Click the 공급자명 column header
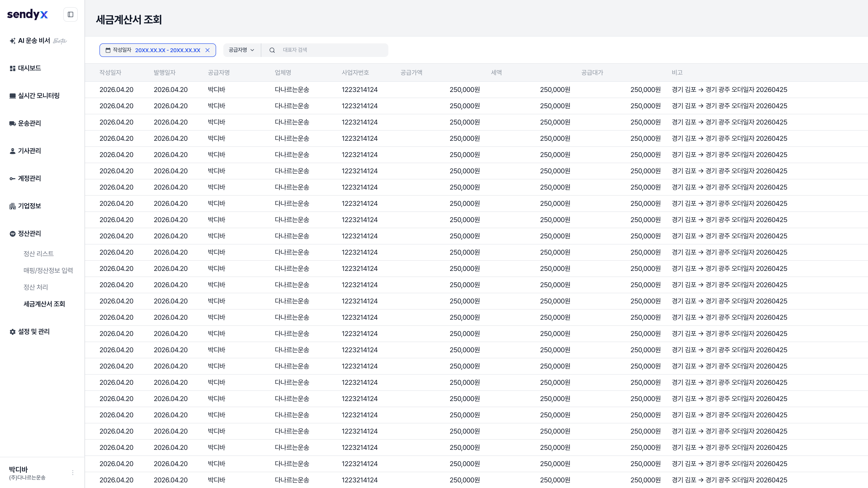 [219, 73]
